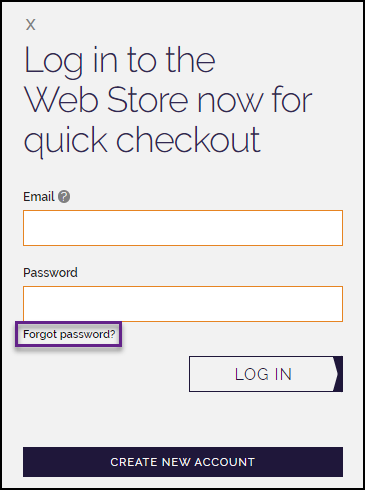Place cursor in the orange-bordered Email box
365x490 pixels.
pos(183,228)
